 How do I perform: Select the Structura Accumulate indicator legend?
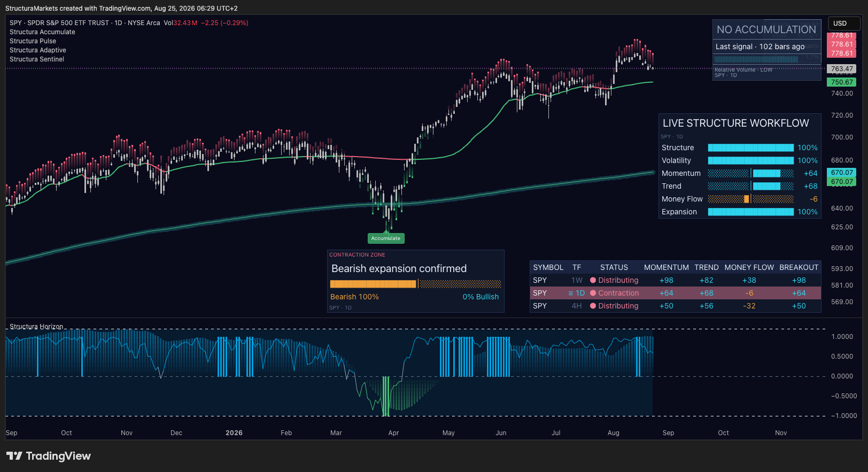click(42, 32)
